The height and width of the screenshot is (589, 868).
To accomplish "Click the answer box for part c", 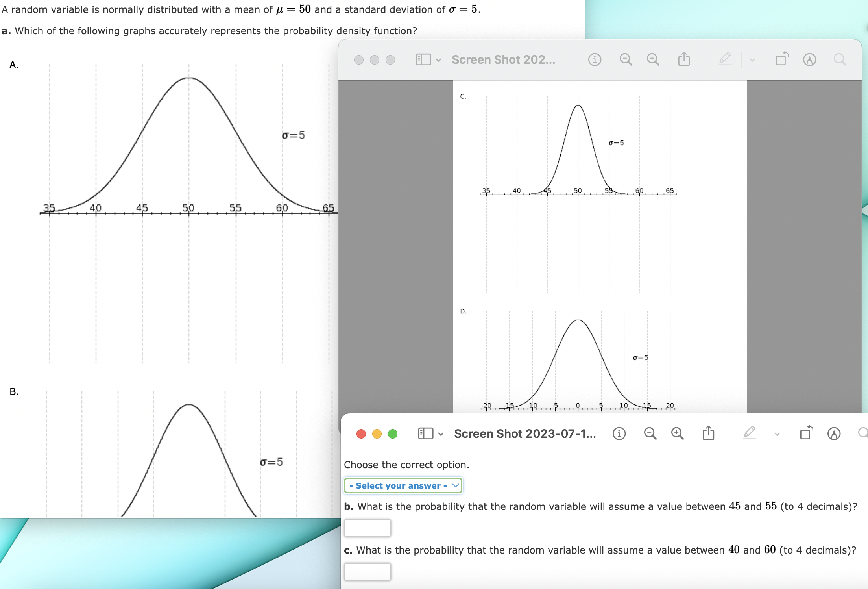I will [367, 572].
